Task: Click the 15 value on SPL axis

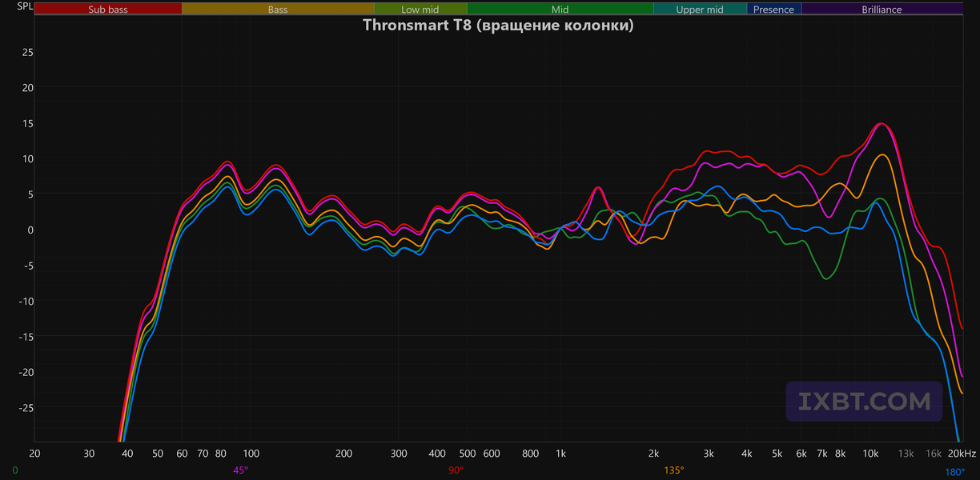Action: 28,123
